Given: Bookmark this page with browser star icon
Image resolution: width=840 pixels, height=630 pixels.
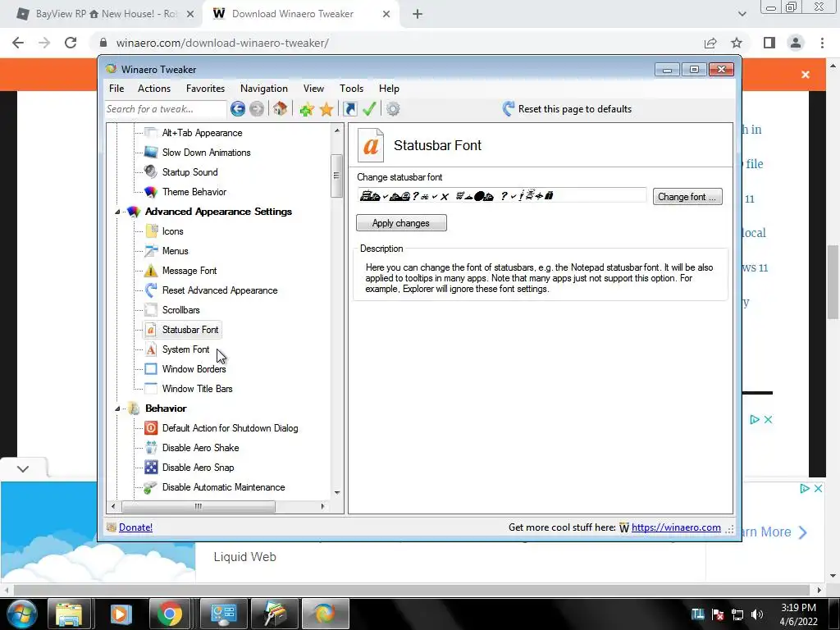Looking at the screenshot, I should pos(737,43).
